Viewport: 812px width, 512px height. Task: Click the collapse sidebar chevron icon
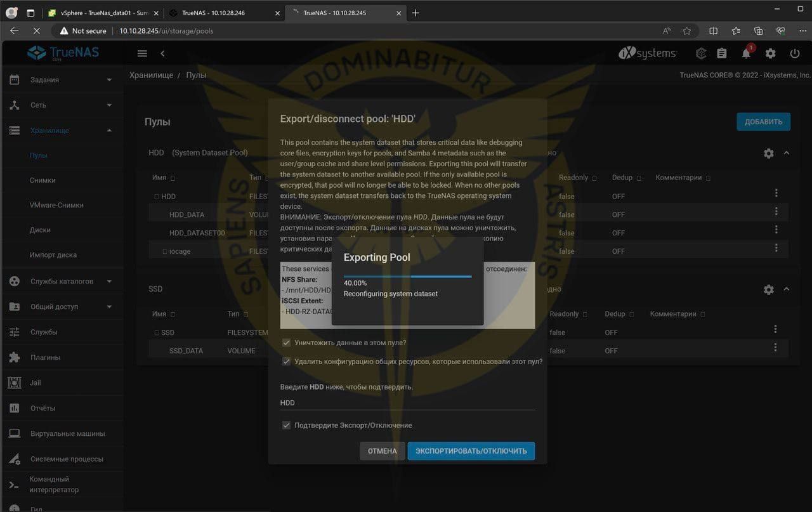click(x=162, y=54)
